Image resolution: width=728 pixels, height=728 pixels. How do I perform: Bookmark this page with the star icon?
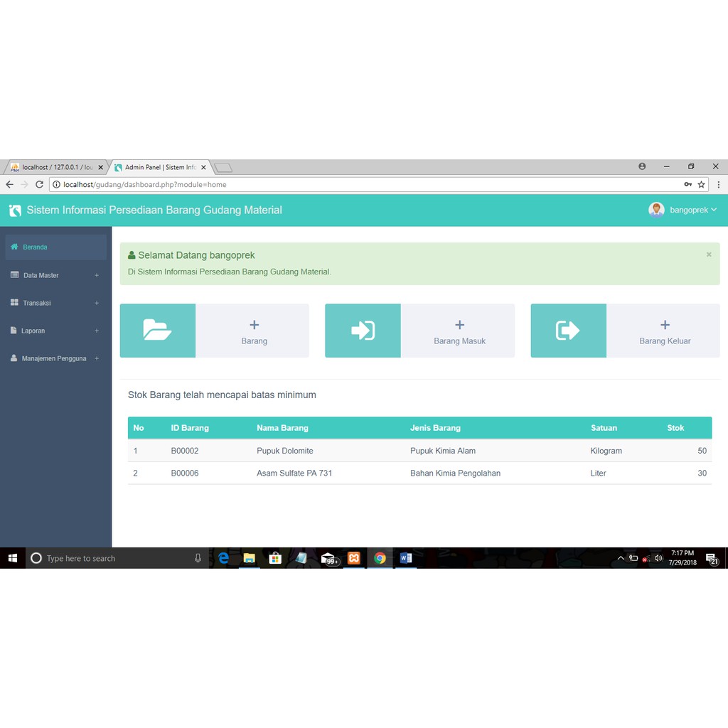(x=702, y=185)
